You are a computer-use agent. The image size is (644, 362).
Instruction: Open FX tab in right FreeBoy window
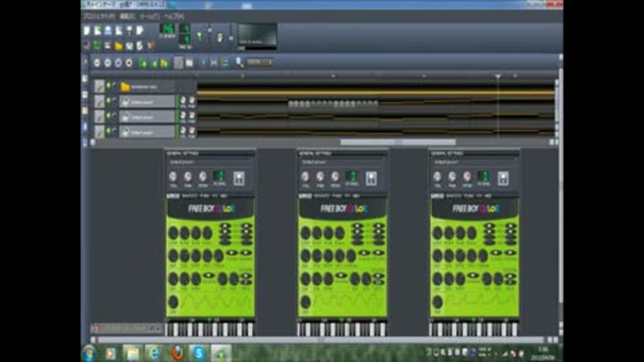tap(479, 196)
